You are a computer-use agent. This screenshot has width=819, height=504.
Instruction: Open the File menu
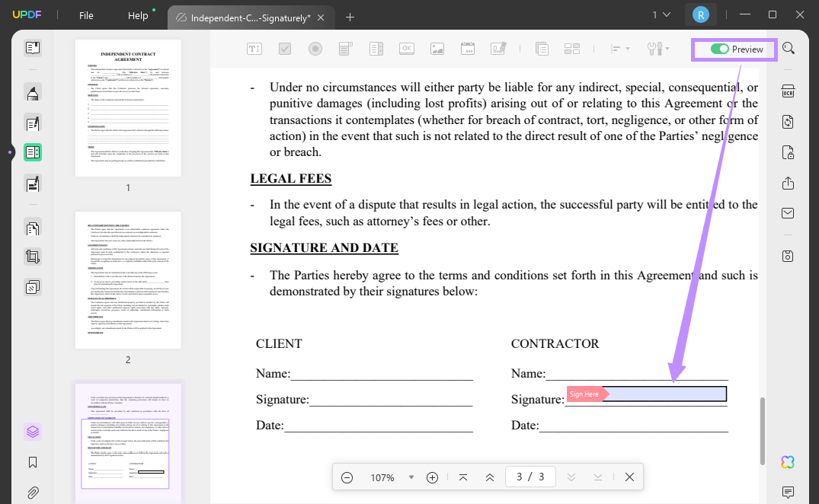[86, 14]
